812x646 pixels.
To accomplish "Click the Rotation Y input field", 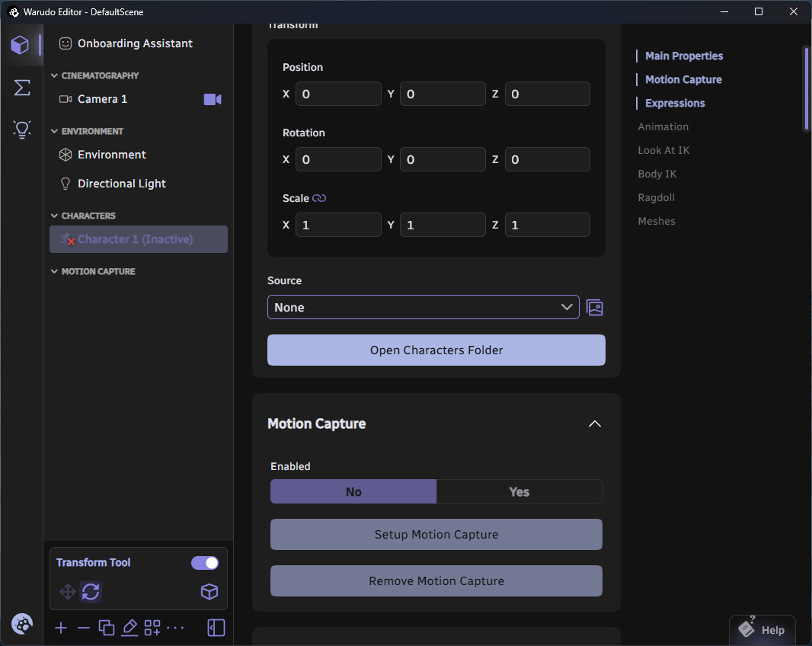I will tap(443, 159).
